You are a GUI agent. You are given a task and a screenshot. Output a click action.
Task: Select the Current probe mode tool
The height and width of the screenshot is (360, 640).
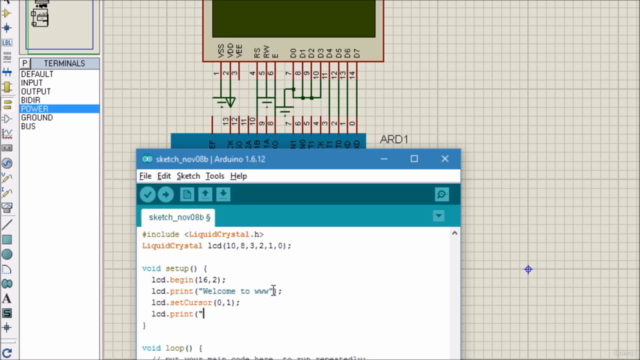[7, 193]
